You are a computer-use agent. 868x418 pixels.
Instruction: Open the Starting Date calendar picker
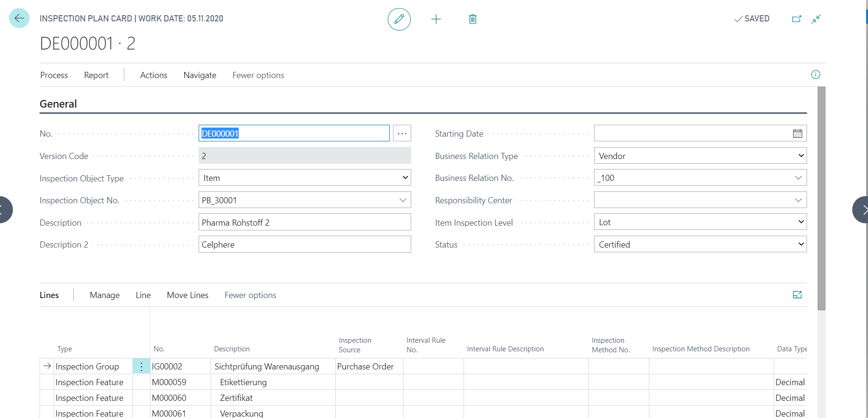pos(797,133)
